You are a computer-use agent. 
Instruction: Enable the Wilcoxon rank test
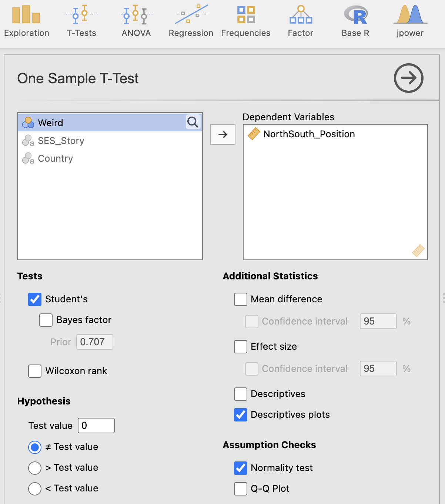point(35,371)
